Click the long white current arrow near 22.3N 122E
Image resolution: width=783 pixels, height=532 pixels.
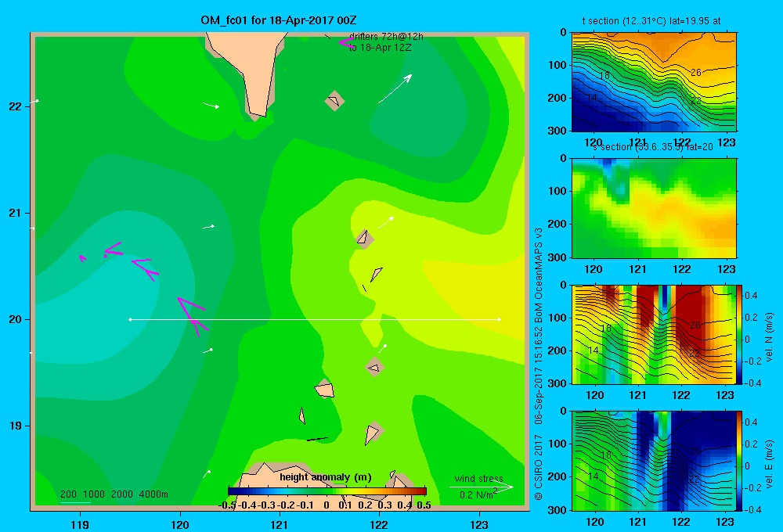pos(395,89)
